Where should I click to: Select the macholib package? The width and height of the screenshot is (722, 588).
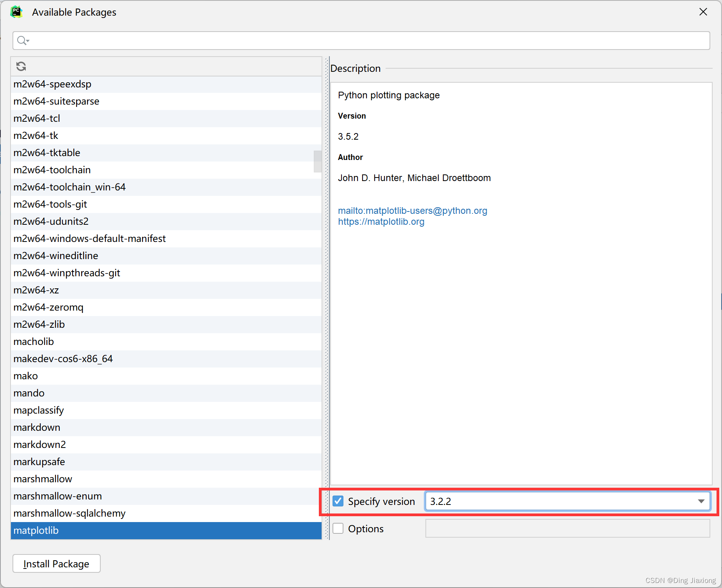pos(166,342)
